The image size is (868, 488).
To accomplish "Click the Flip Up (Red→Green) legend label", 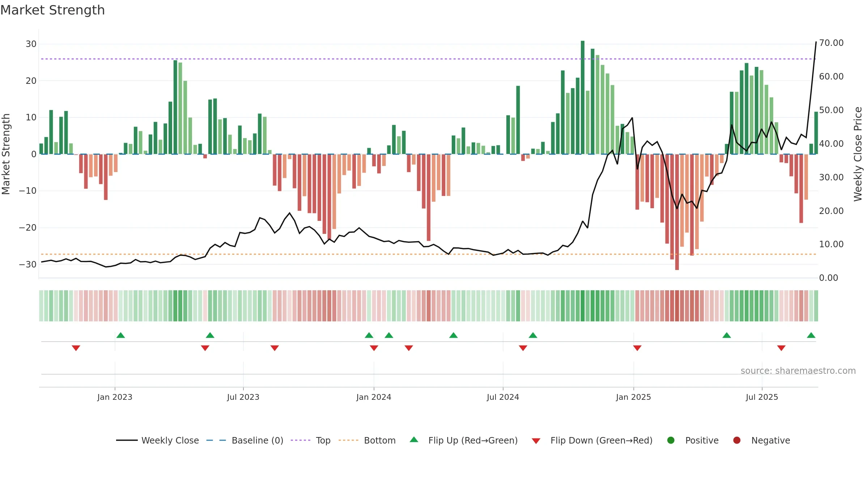I will [x=473, y=441].
